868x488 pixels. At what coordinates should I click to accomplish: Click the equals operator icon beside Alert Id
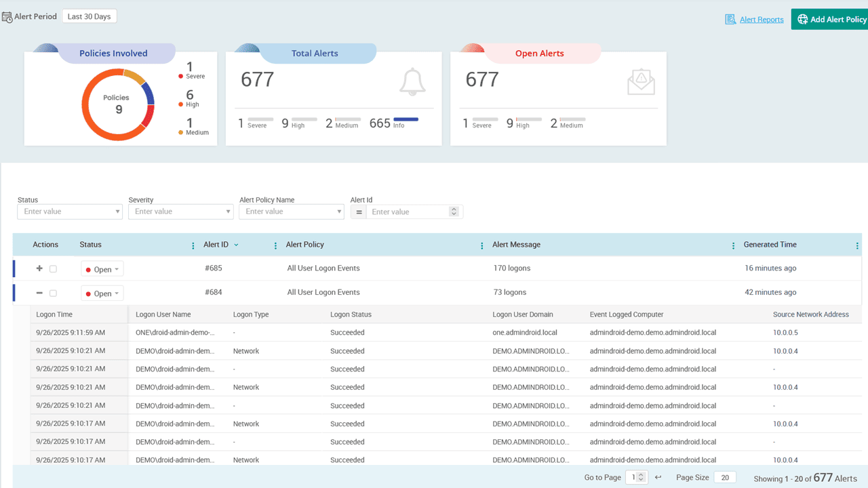coord(359,211)
